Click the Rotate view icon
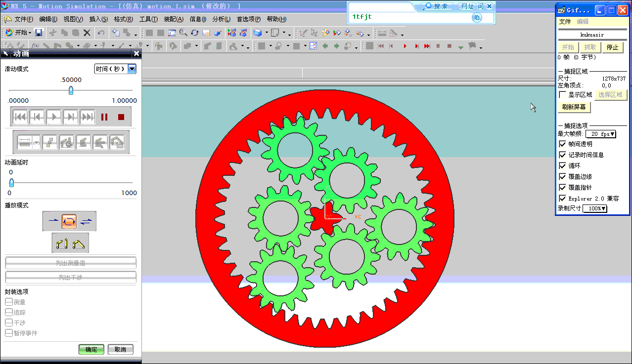Image resolution: width=632 pixels, height=364 pixels. 194,33
